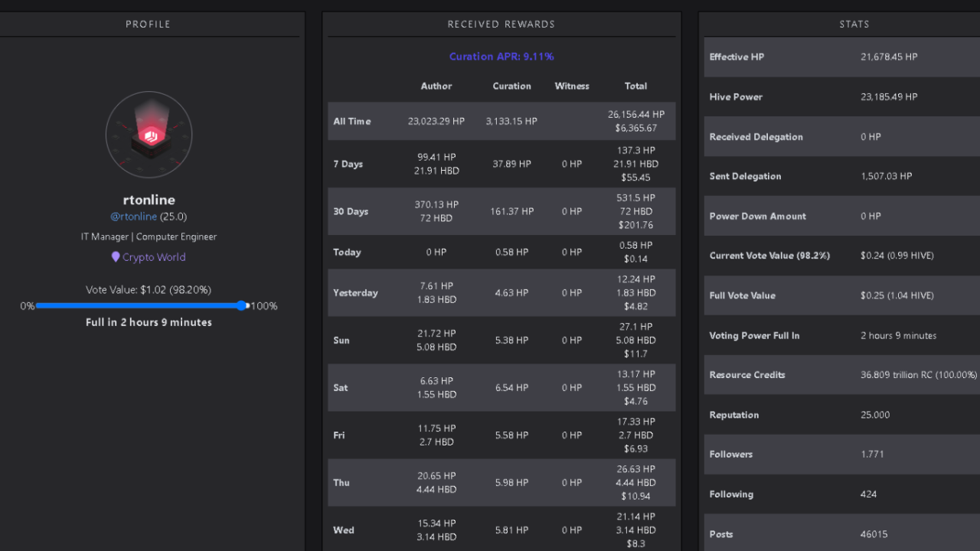Select the Today row label
This screenshot has height=551, width=980.
pos(347,253)
